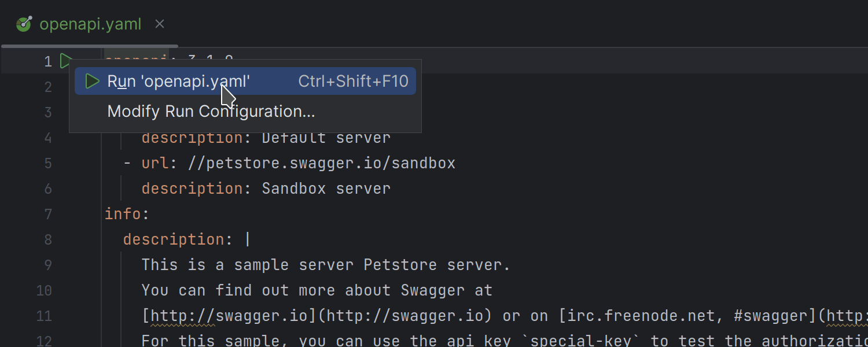The width and height of the screenshot is (868, 347).
Task: Click line number 5 in the gutter
Action: (x=47, y=163)
